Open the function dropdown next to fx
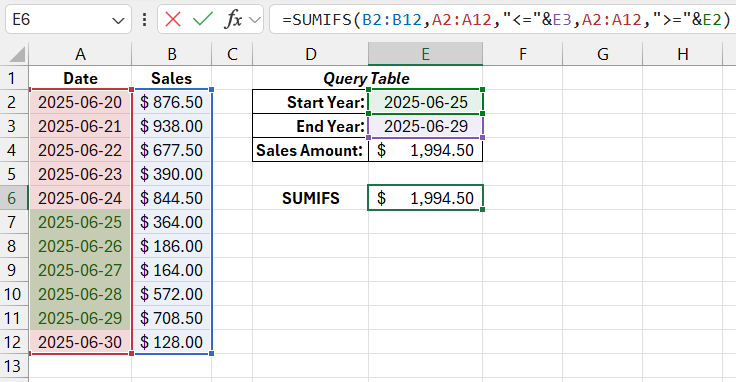The height and width of the screenshot is (382, 736). click(255, 20)
